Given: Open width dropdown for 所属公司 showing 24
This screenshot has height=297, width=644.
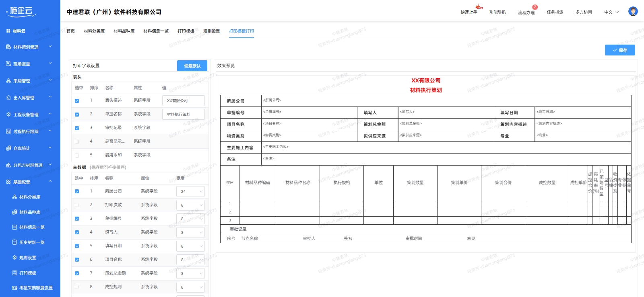Looking at the screenshot, I should point(190,192).
